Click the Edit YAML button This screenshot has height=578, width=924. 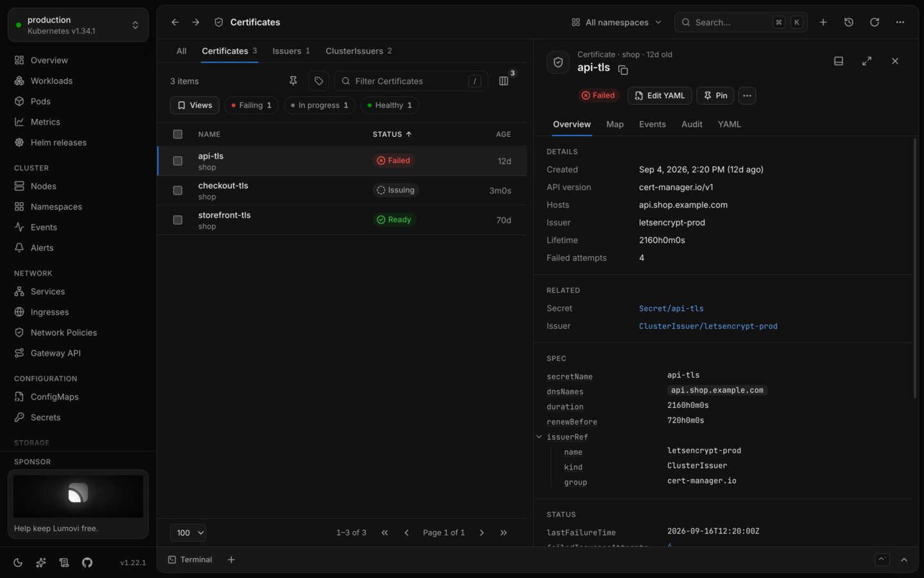[660, 96]
